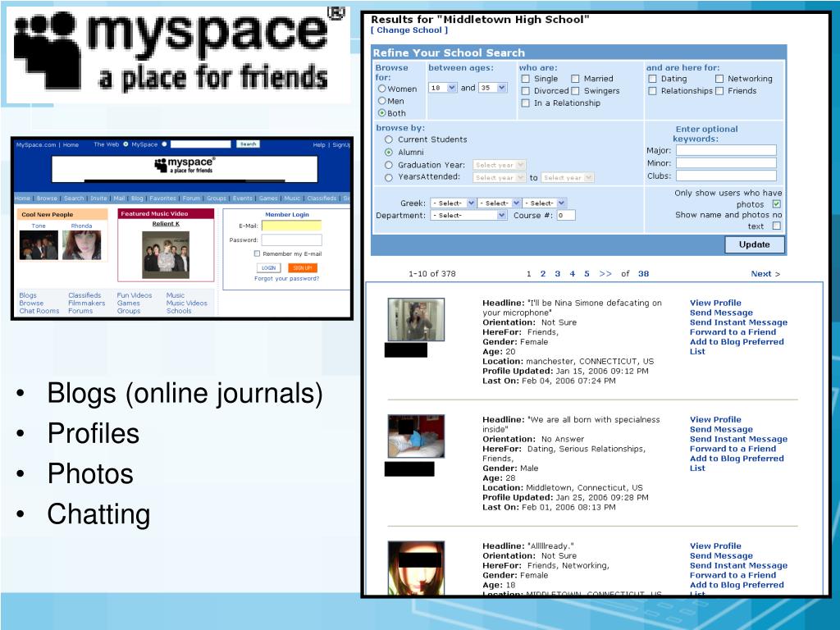Click the homepage top search field

(201, 144)
